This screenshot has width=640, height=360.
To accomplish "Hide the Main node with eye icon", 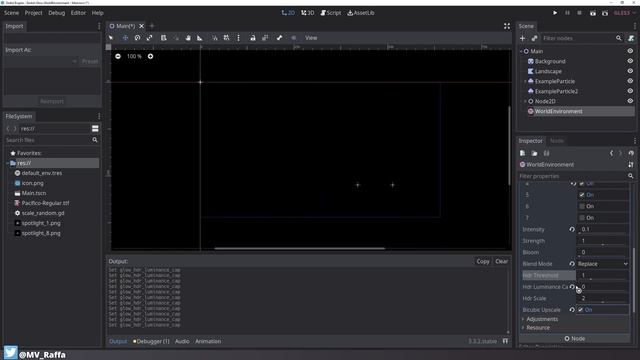I will point(630,51).
